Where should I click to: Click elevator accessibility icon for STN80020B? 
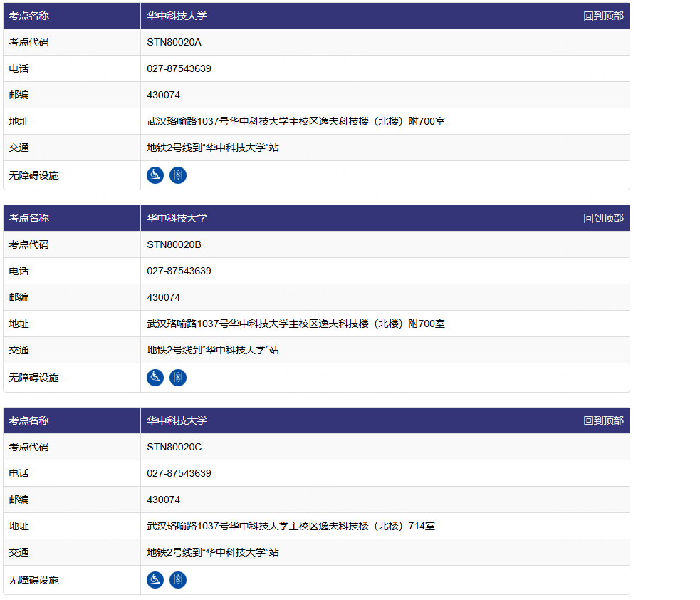click(x=178, y=378)
